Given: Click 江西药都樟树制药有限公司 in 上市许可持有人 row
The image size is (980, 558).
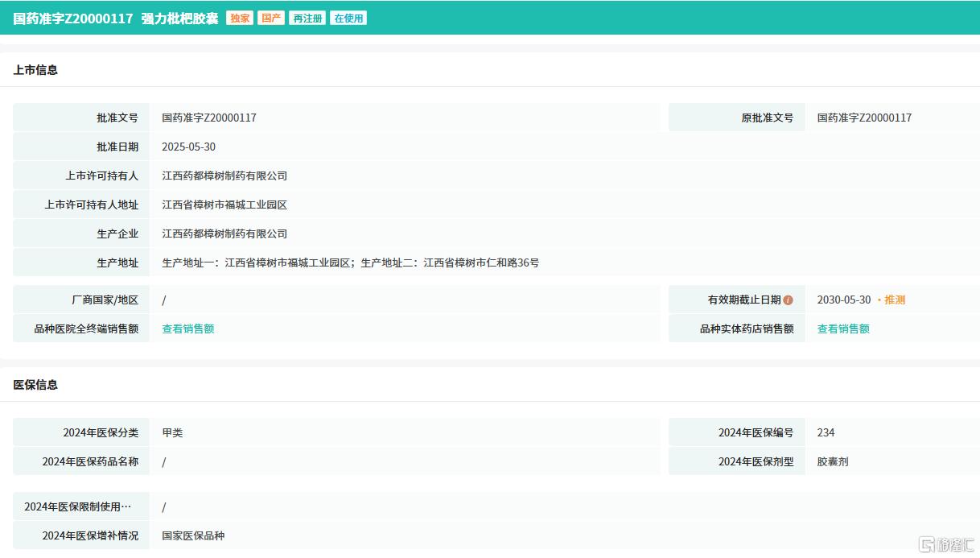Looking at the screenshot, I should tap(224, 176).
